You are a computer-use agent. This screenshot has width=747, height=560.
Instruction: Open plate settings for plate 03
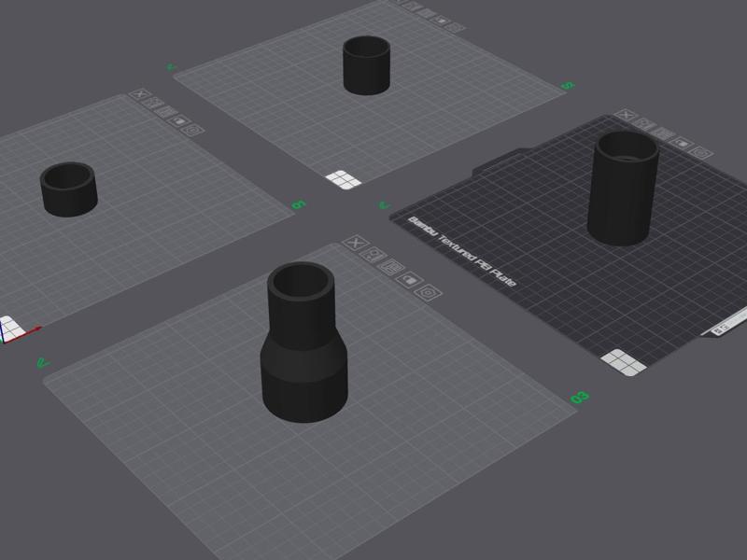click(x=429, y=292)
